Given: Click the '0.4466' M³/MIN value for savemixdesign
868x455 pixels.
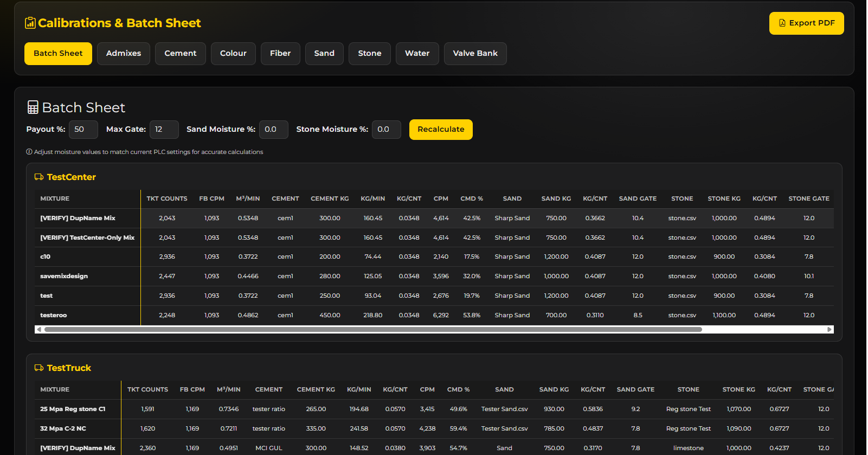Looking at the screenshot, I should pos(248,276).
